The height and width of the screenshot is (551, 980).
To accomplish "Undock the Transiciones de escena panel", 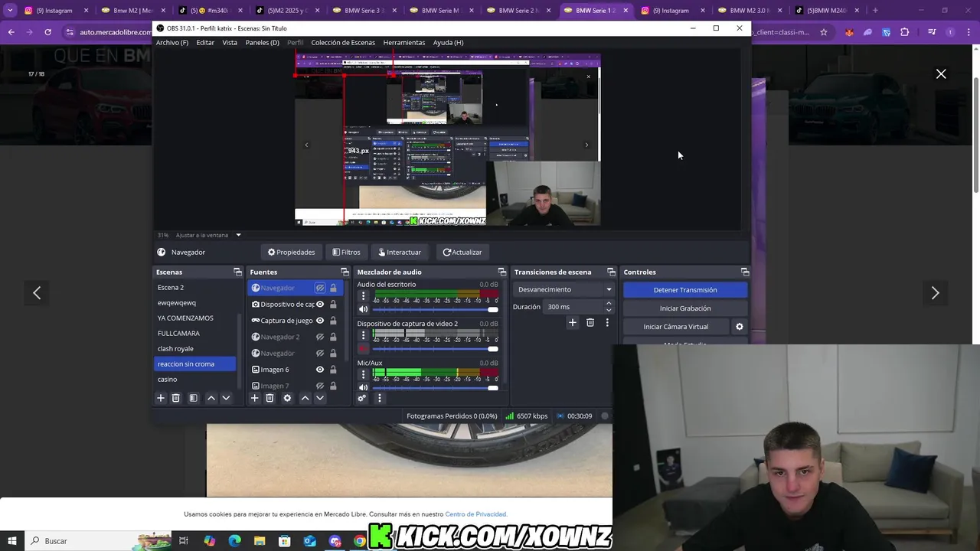I will [611, 272].
